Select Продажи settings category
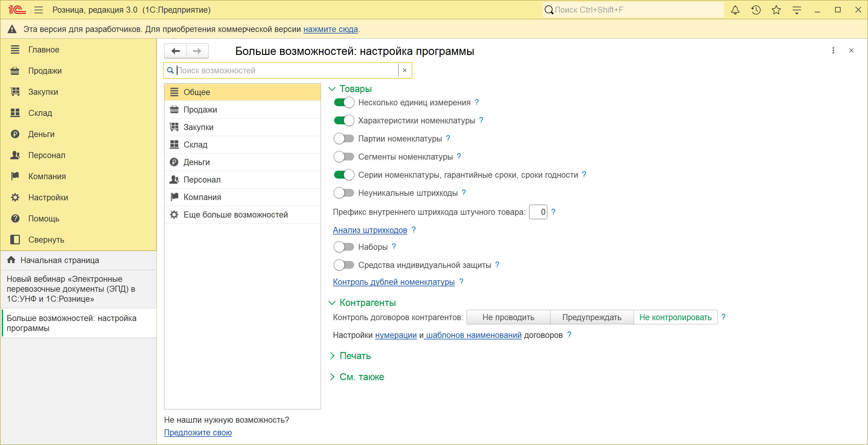 [242, 110]
